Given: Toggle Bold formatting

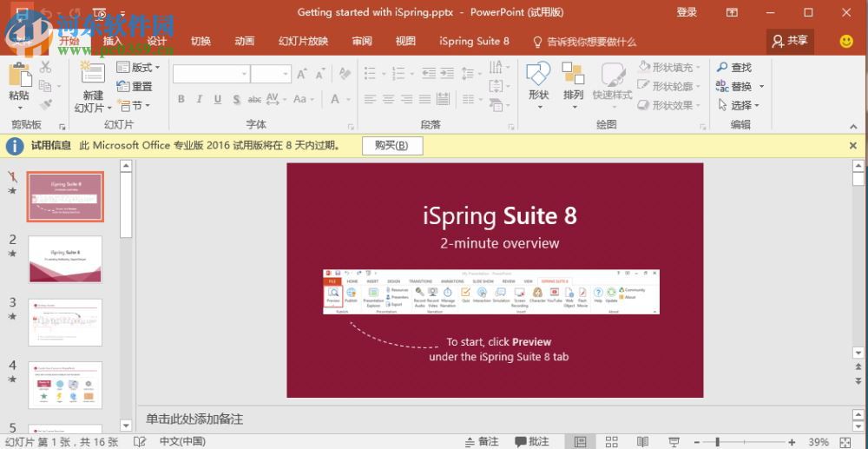Looking at the screenshot, I should click(x=181, y=99).
